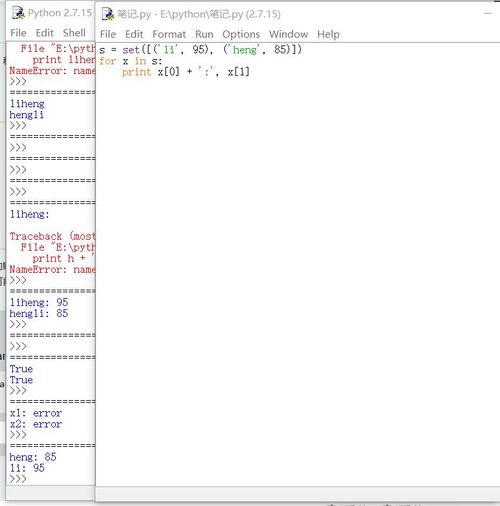The width and height of the screenshot is (500, 506).
Task: Place cursor on the set() assignment line
Action: pos(200,50)
